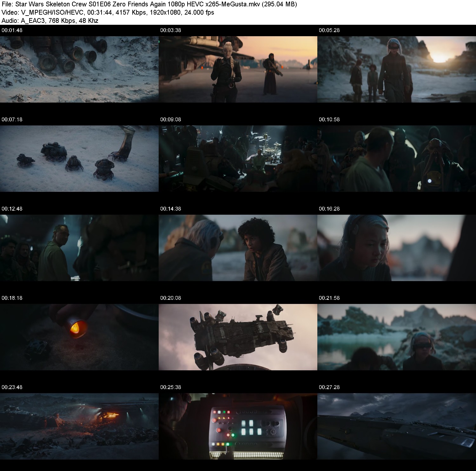Select the snow crabs frame at 00:07:18
476x471 pixels.
(79, 158)
